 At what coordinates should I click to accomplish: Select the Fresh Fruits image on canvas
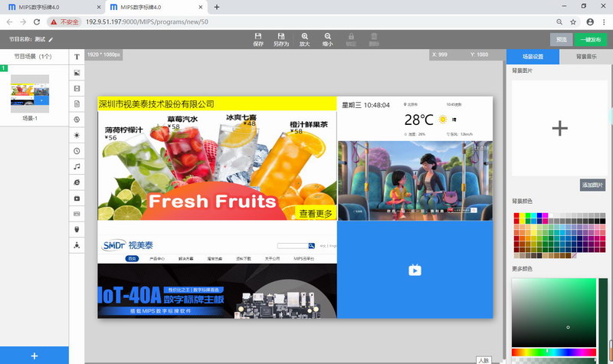pos(217,166)
